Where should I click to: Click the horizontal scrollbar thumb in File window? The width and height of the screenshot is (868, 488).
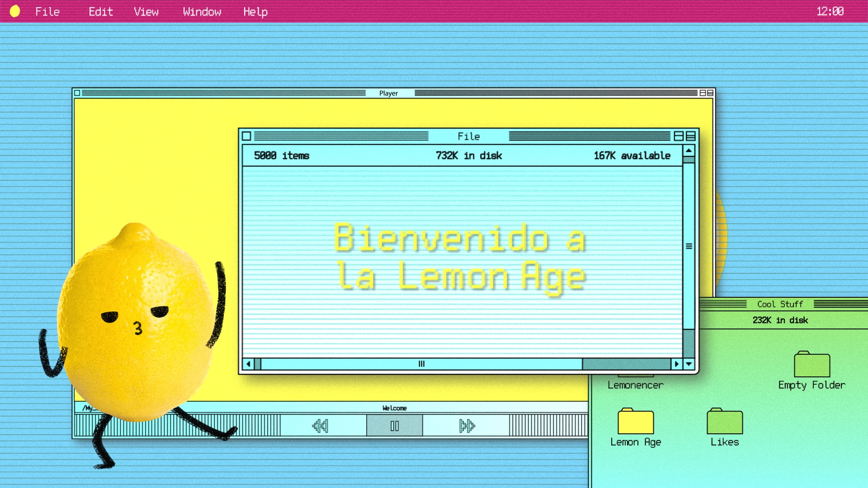tap(421, 364)
